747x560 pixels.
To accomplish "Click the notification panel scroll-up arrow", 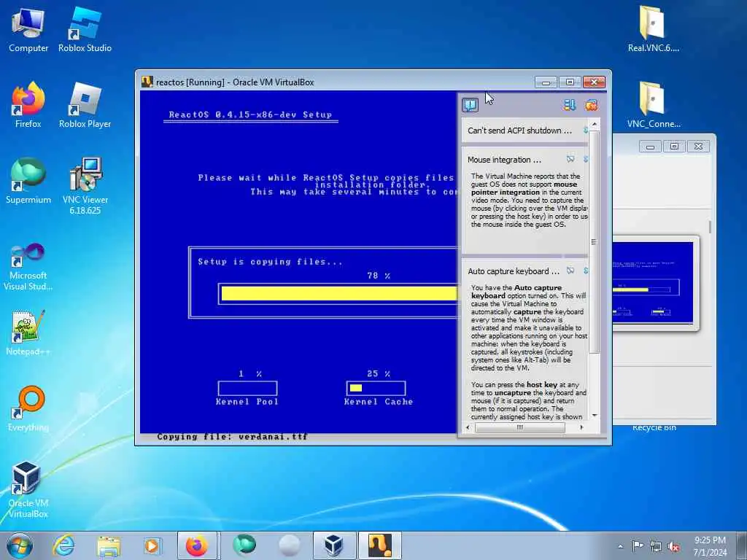I will 594,124.
